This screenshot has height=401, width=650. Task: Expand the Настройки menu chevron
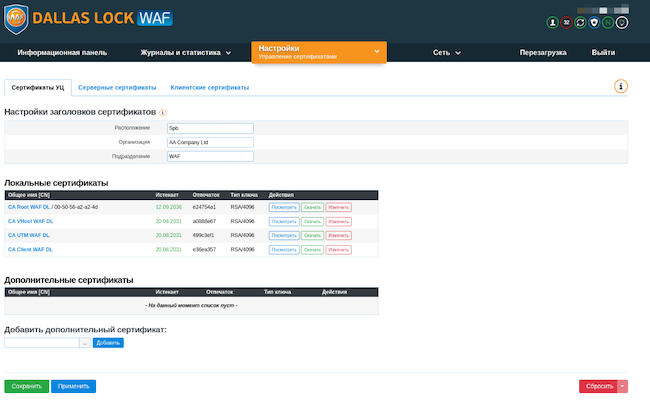click(x=377, y=51)
